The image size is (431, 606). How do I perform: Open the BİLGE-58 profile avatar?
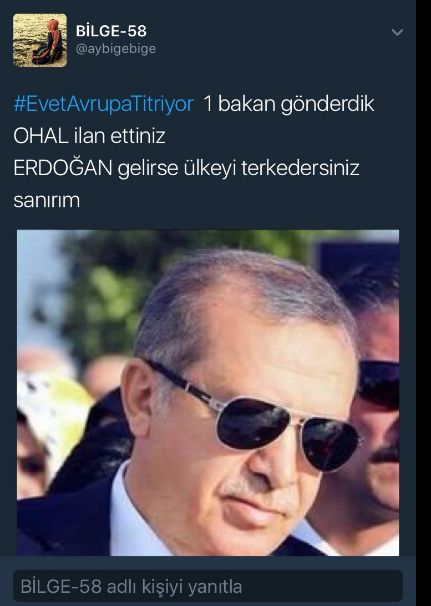(40, 41)
